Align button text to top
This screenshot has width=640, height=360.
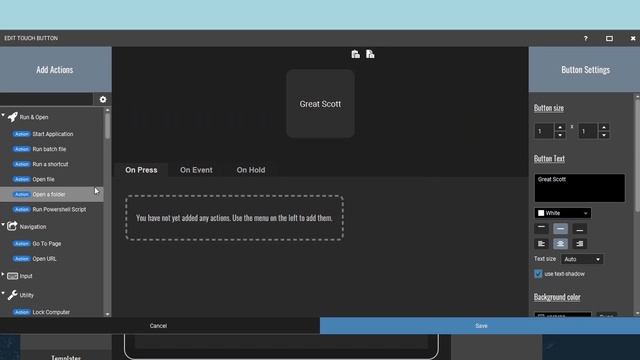541,229
